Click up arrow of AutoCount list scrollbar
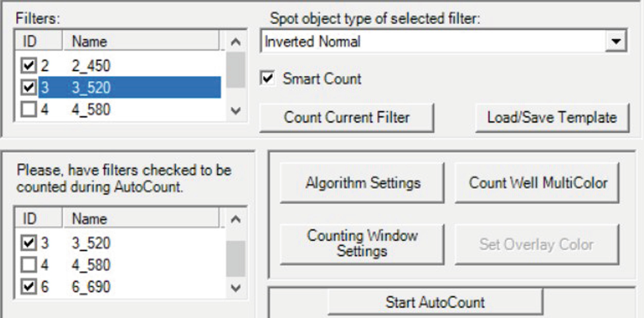Image resolution: width=644 pixels, height=318 pixels. point(236,219)
